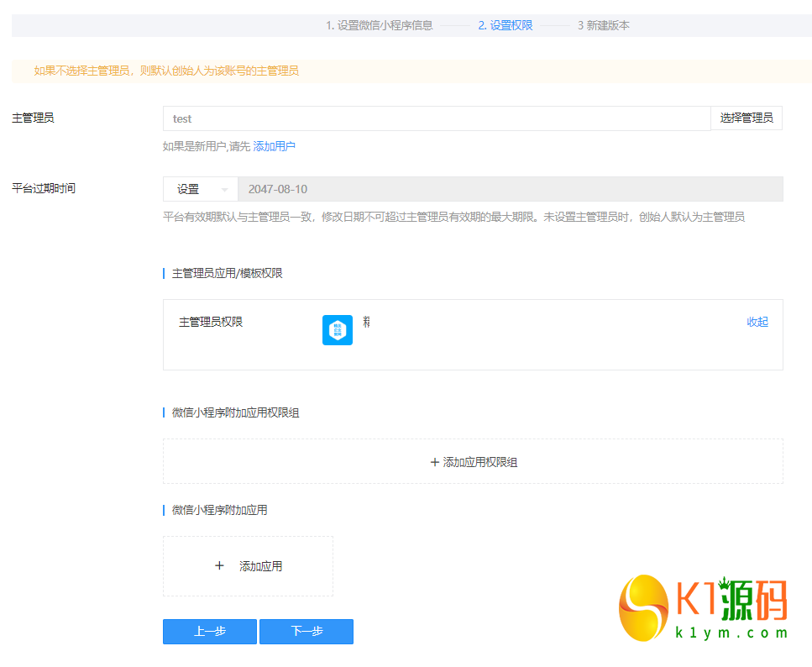This screenshot has height=667, width=812.
Task: Open the 添加用户 link
Action: coord(274,146)
